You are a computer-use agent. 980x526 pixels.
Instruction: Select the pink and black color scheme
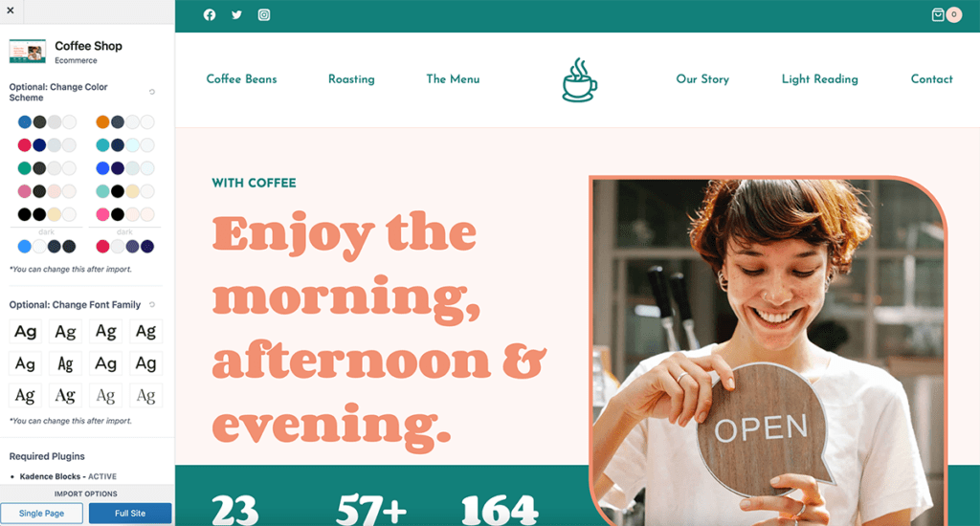[125, 214]
